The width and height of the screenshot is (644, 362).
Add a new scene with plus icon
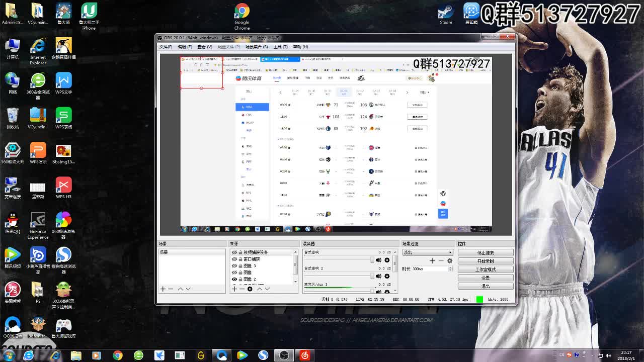tap(163, 289)
